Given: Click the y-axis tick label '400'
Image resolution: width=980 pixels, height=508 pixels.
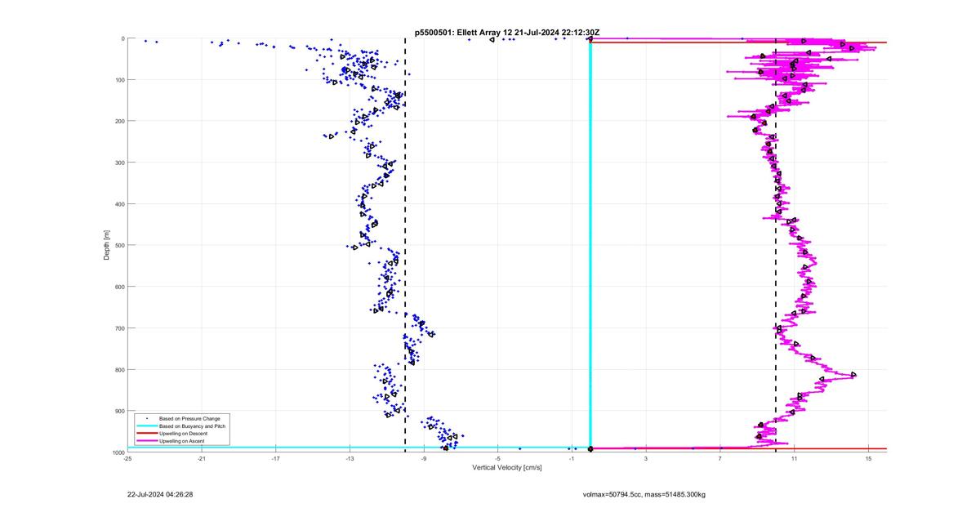Looking at the screenshot, I should 118,204.
